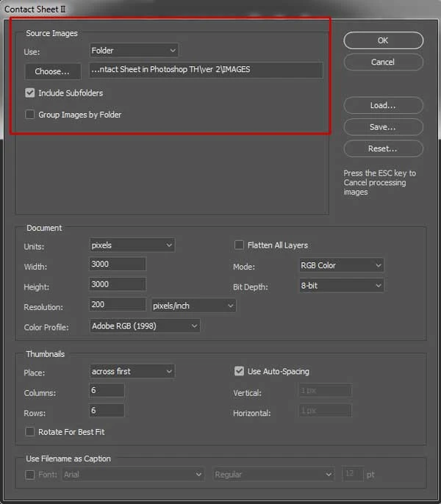Uncheck Use Auto-Spacing checkbox
This screenshot has width=441, height=504.
pyautogui.click(x=239, y=371)
